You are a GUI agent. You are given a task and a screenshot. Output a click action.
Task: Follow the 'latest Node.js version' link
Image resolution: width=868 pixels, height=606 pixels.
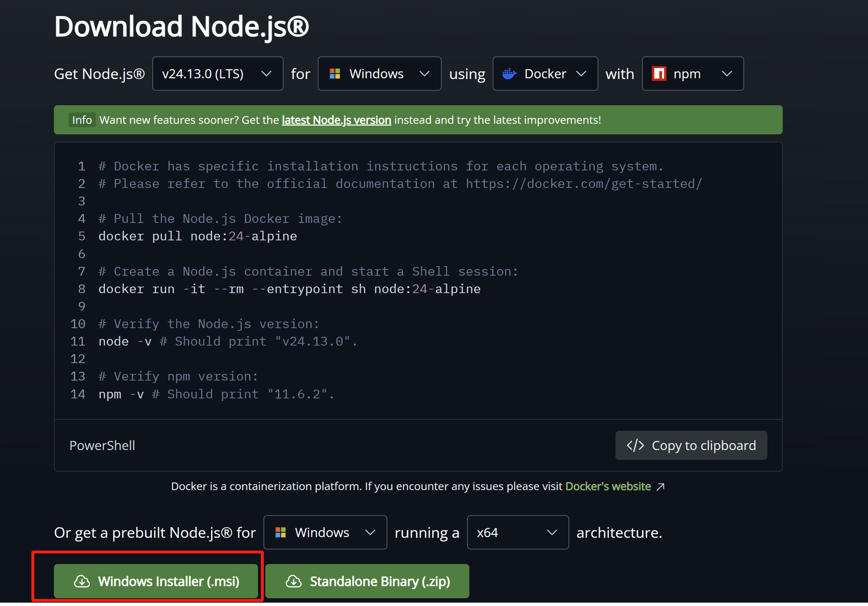pos(336,120)
